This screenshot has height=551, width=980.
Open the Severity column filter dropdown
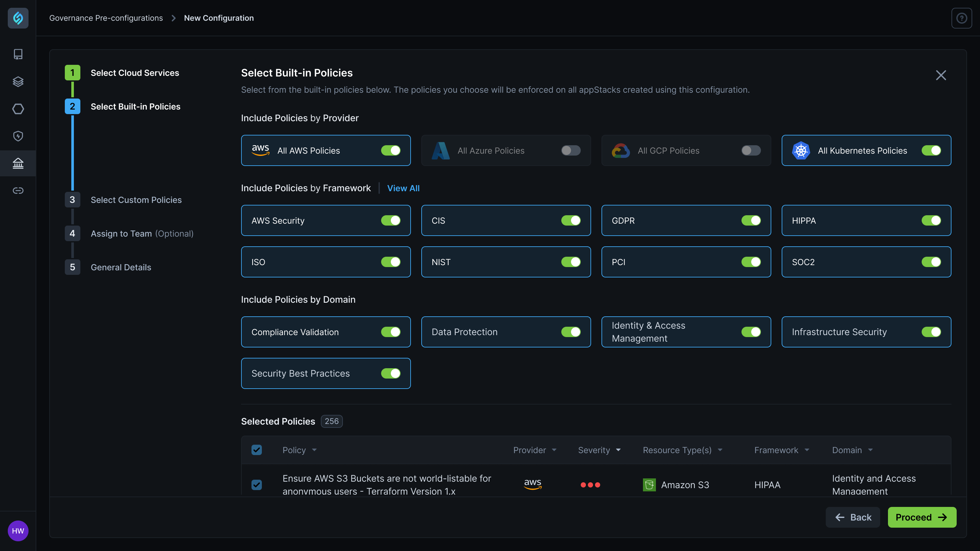pyautogui.click(x=618, y=450)
